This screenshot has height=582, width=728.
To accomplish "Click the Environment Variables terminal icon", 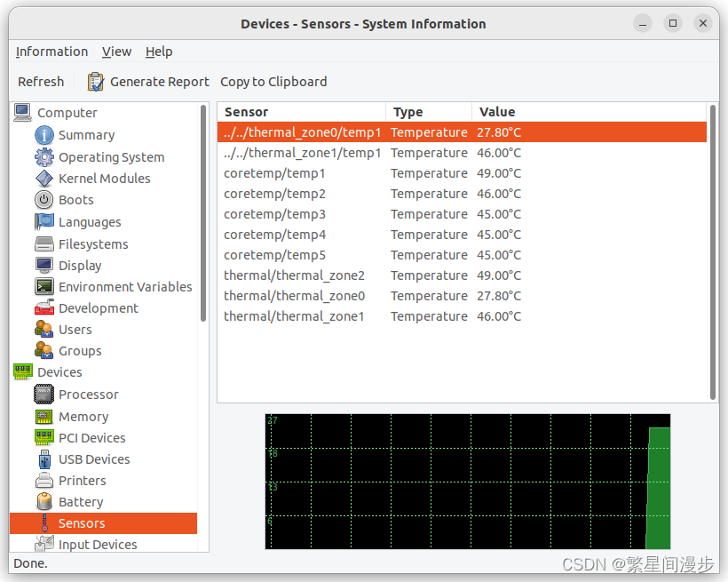I will pyautogui.click(x=44, y=286).
